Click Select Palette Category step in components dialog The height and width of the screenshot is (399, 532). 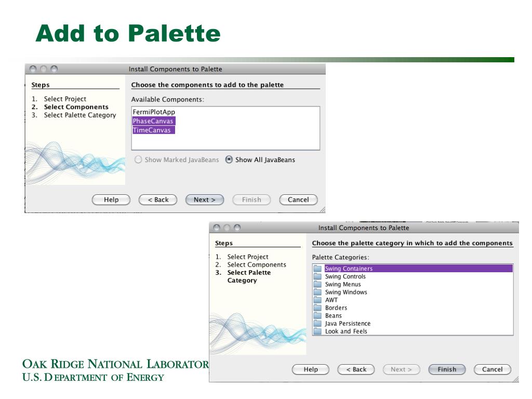(x=79, y=115)
